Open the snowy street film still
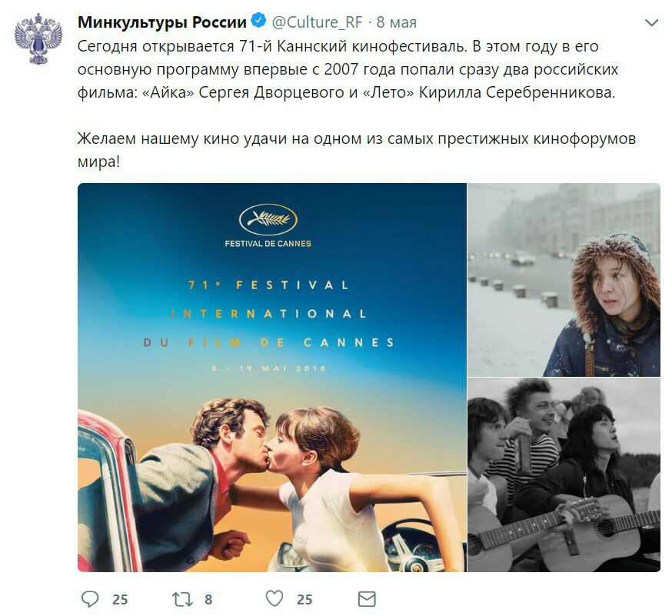 point(564,279)
